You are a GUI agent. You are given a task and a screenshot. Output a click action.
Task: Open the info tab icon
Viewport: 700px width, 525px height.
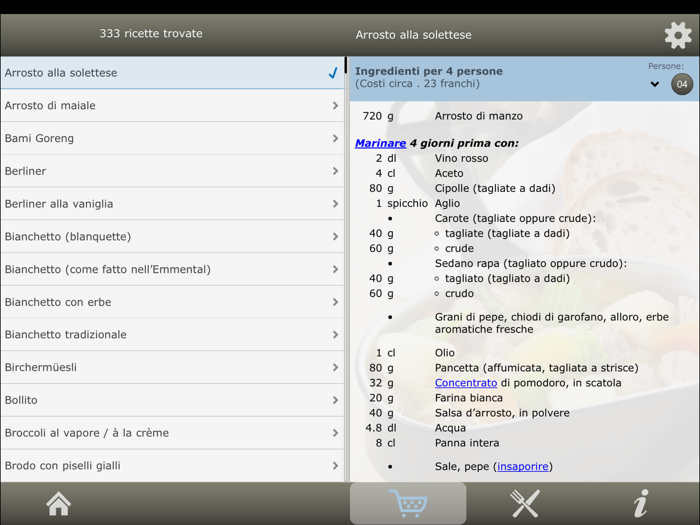tap(641, 503)
